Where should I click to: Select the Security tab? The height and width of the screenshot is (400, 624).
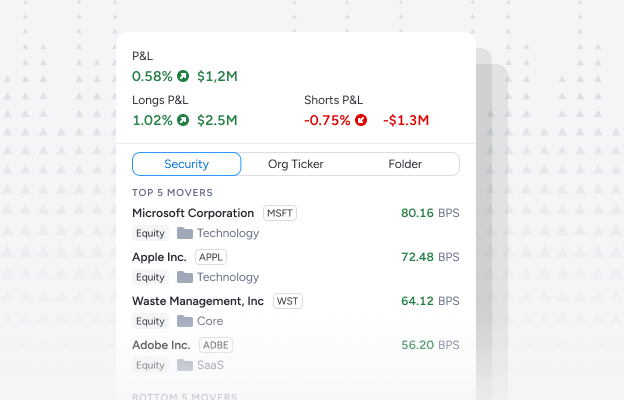click(x=186, y=164)
